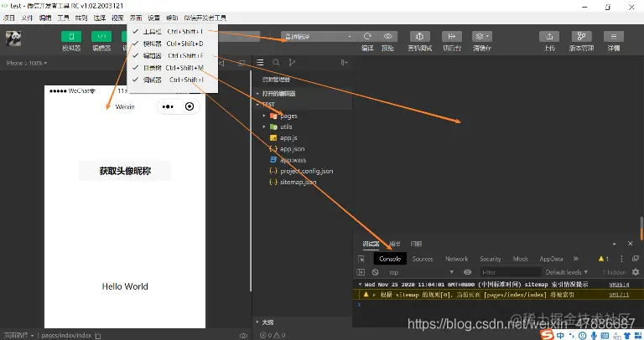The width and height of the screenshot is (644, 340).
Task: Open the 详情 details icon
Action: point(614,37)
